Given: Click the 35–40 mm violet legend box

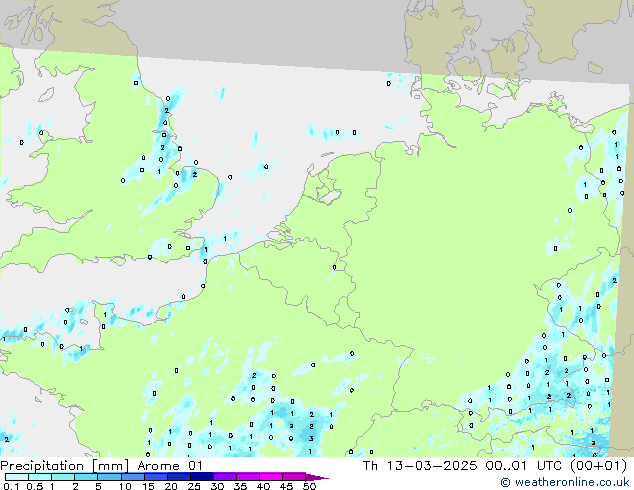Looking at the screenshot, I should click(x=247, y=477).
